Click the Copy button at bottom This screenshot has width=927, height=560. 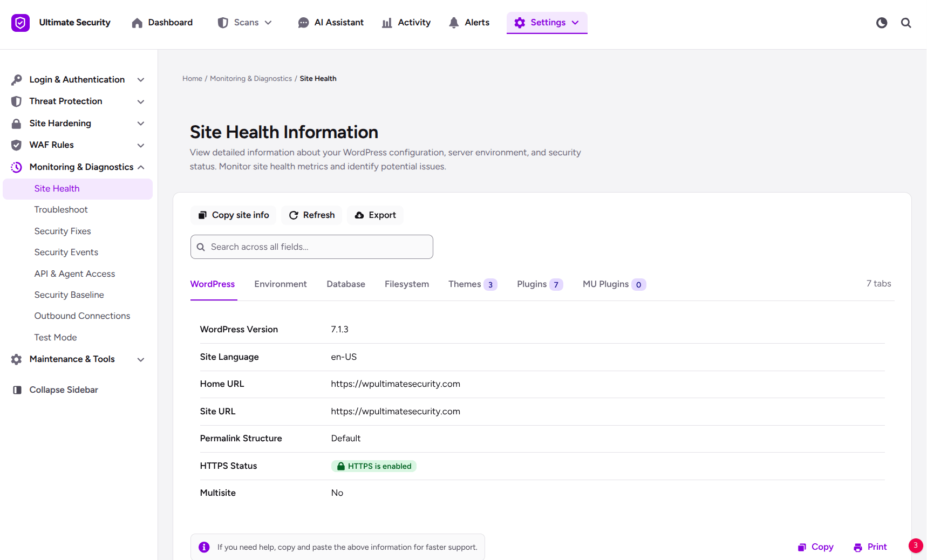click(815, 547)
